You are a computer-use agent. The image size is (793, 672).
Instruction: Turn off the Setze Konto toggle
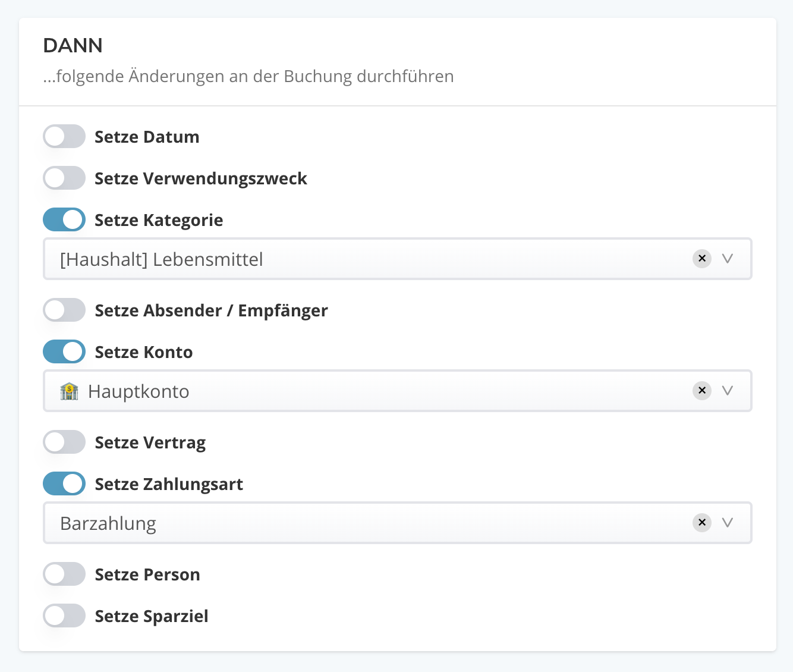64,352
